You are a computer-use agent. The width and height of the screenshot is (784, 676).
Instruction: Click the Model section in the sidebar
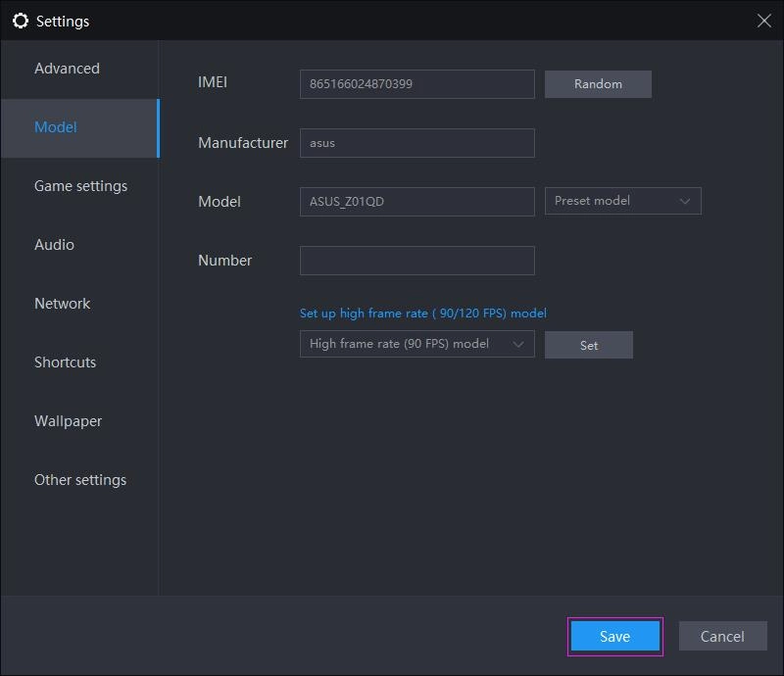pyautogui.click(x=56, y=127)
